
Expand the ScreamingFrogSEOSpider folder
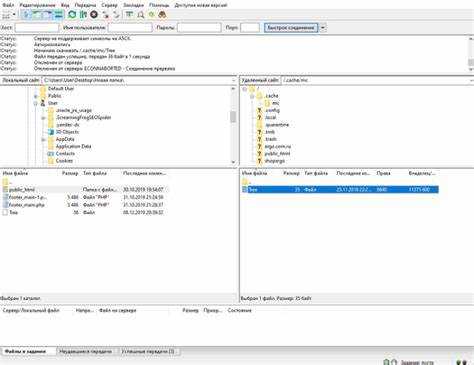pyautogui.click(x=43, y=118)
